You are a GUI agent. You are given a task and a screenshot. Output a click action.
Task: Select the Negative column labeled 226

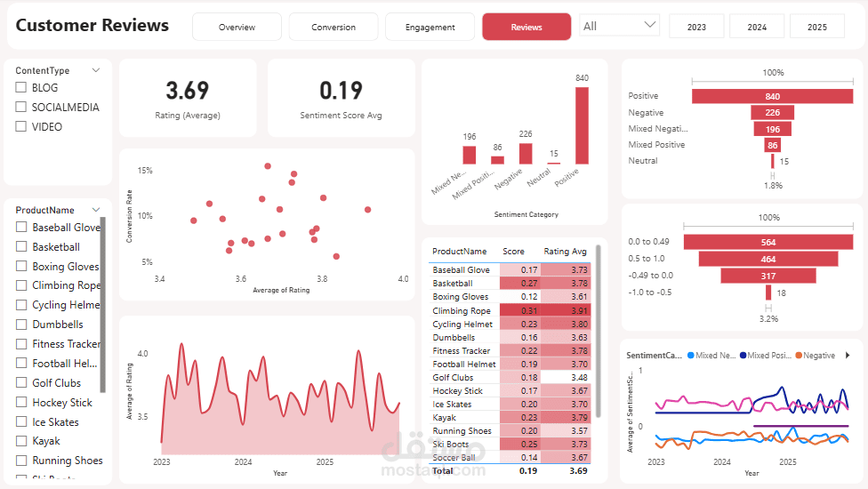pyautogui.click(x=526, y=154)
